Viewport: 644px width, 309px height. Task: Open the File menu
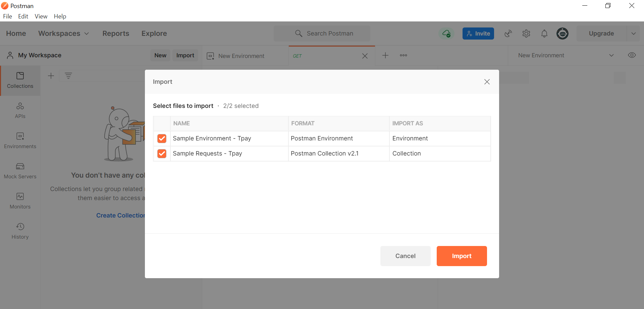[7, 16]
